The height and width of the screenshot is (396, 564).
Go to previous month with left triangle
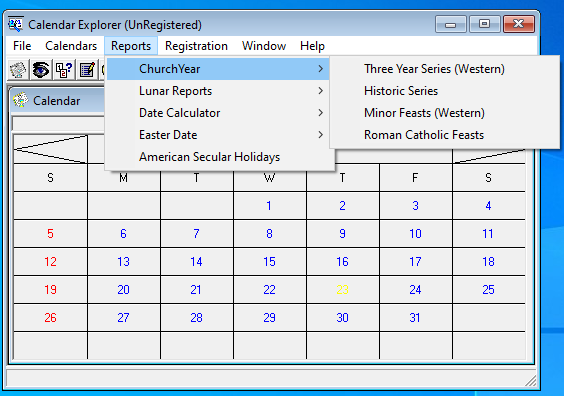tap(50, 149)
